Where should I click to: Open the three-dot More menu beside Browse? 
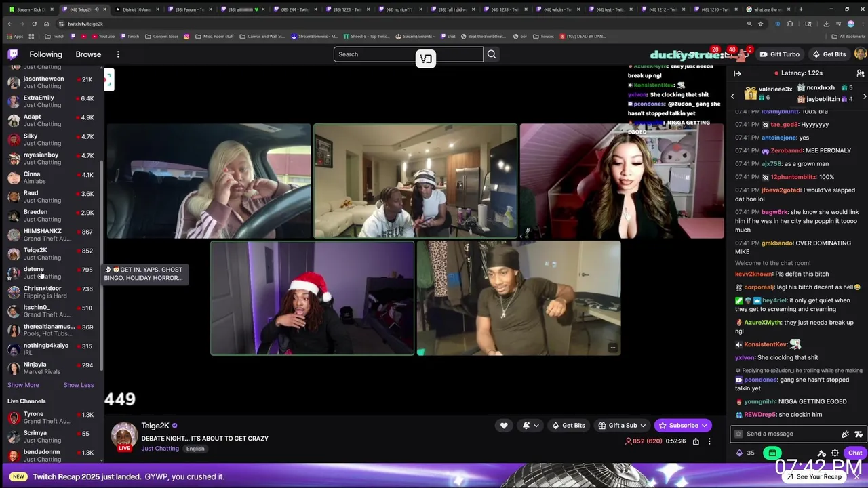118,54
